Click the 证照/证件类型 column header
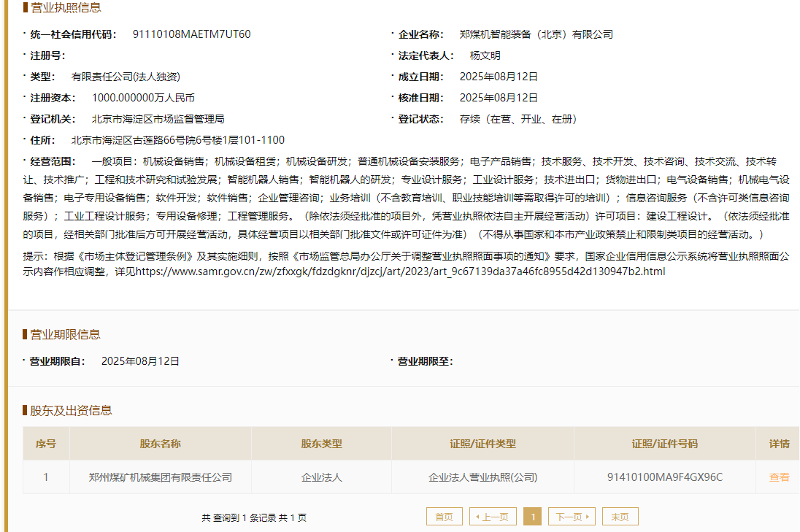The image size is (800, 532). (482, 444)
